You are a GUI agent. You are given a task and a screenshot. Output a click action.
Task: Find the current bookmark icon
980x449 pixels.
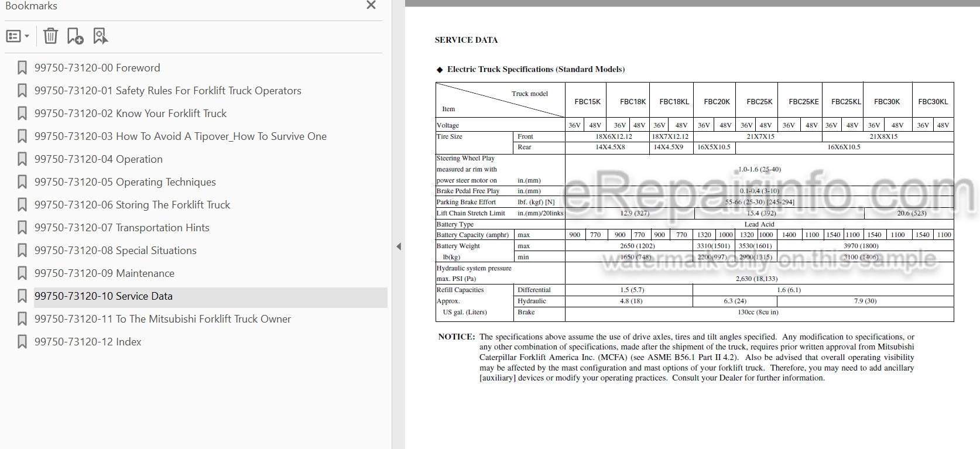pyautogui.click(x=100, y=36)
